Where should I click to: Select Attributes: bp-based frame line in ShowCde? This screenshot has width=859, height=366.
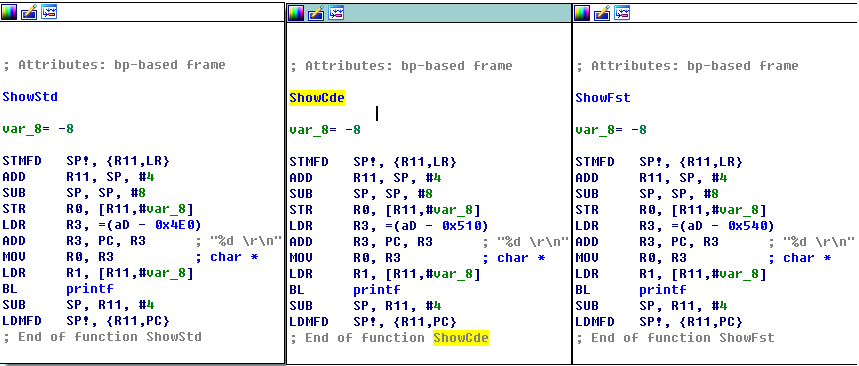[x=401, y=66]
